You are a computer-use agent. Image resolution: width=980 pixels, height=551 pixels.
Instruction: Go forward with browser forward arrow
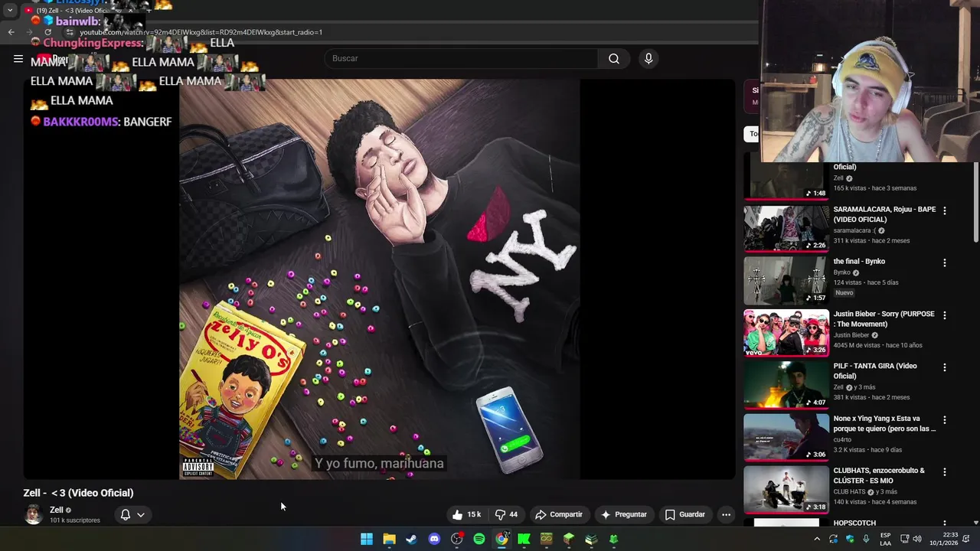pyautogui.click(x=29, y=32)
